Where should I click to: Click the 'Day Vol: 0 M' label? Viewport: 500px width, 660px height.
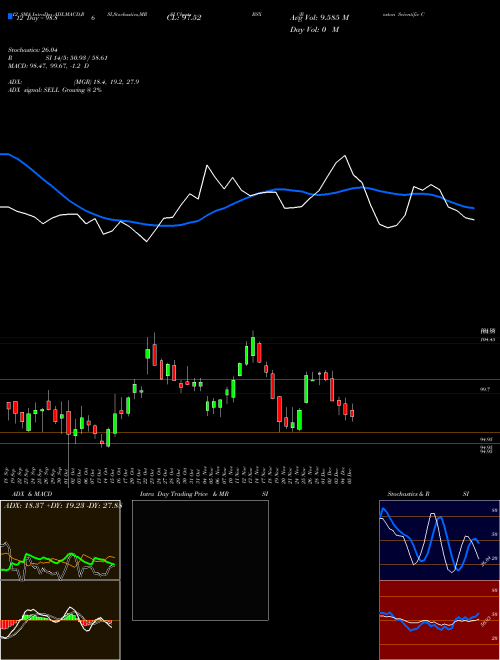314,30
